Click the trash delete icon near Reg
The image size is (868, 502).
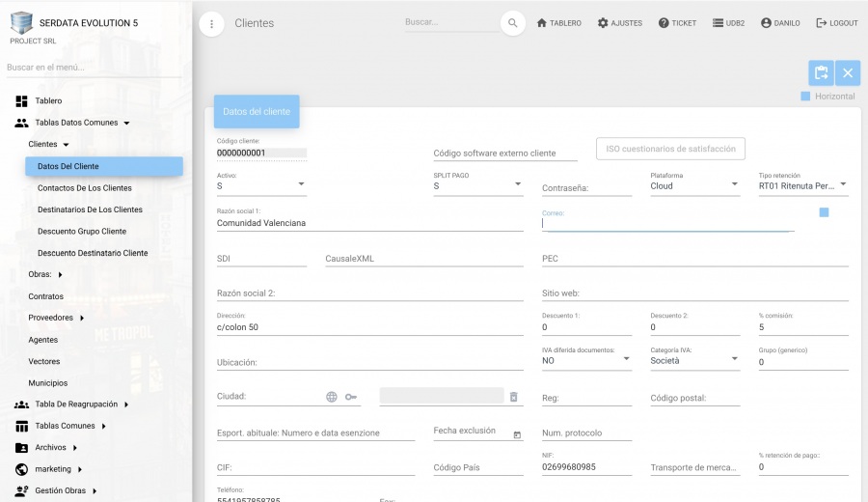click(x=514, y=397)
